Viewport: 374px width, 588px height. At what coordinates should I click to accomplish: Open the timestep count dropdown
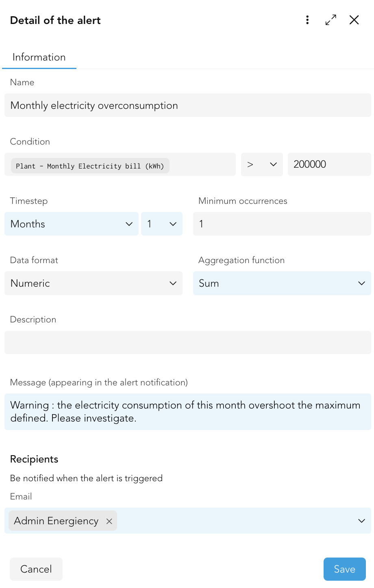pos(162,224)
